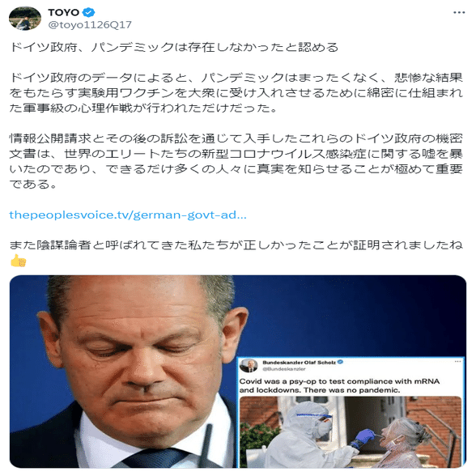
Task: Open the three-dot more options menu for TOYO's post
Action: (459, 12)
